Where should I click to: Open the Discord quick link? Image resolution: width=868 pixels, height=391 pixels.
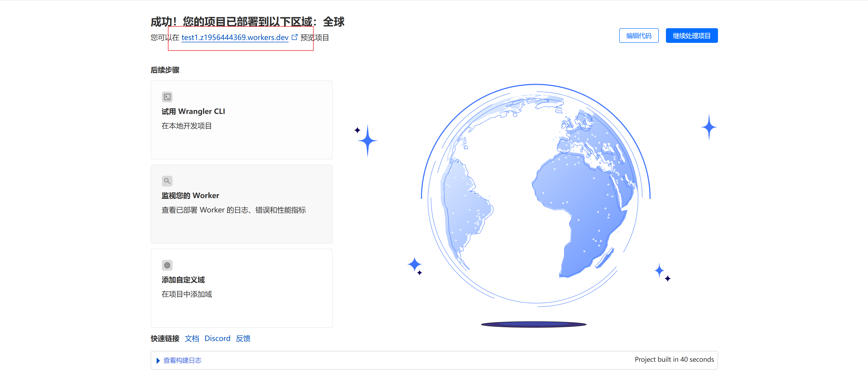(x=217, y=338)
